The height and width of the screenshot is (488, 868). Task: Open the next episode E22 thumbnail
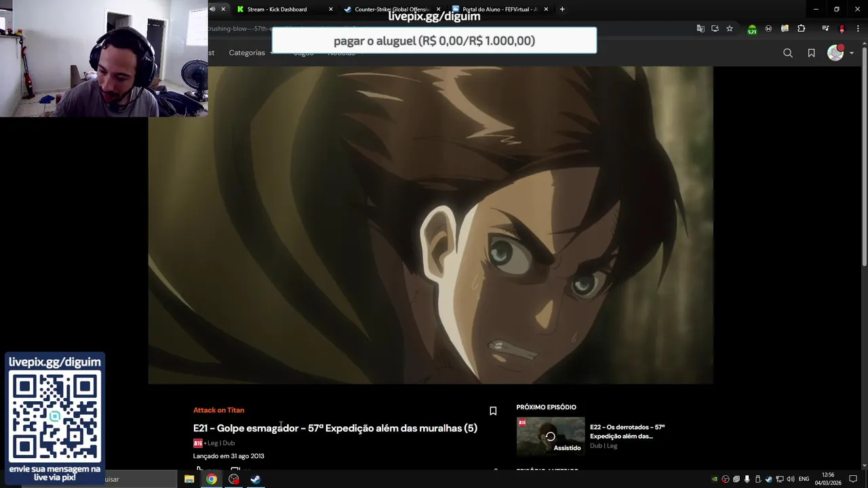pos(551,436)
